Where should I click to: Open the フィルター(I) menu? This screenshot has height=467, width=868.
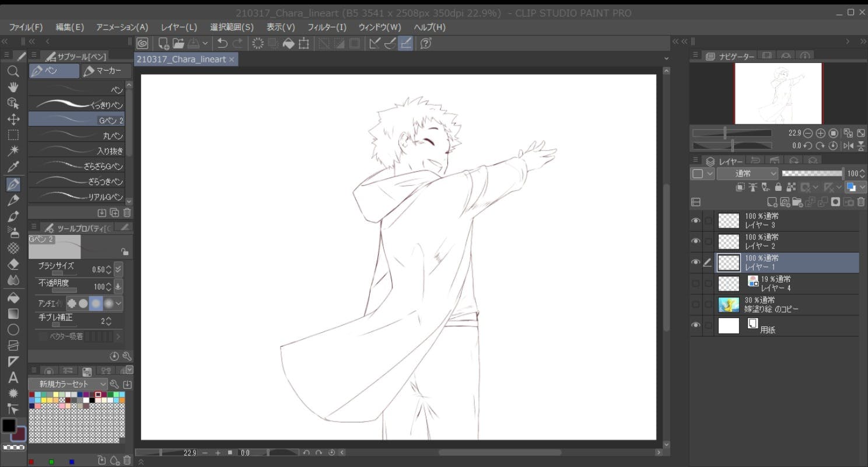click(x=327, y=27)
